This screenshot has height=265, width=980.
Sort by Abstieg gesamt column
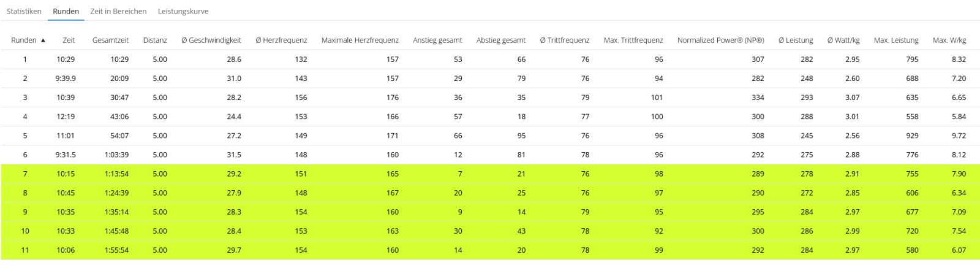[501, 40]
